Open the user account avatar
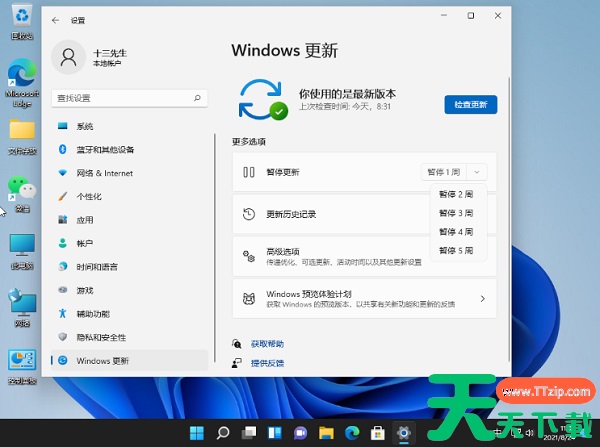Image resolution: width=600 pixels, height=447 pixels. pos(68,57)
